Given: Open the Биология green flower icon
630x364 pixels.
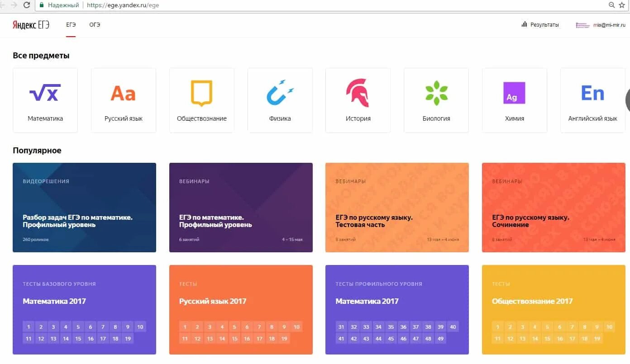Looking at the screenshot, I should (436, 93).
